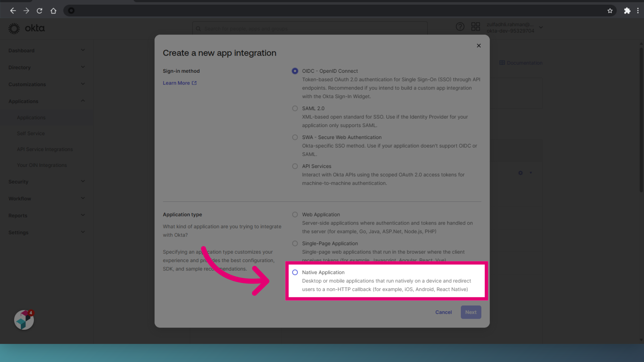Screen dimensions: 644x362
Task: Bookmark this page with star icon
Action: pos(610,11)
